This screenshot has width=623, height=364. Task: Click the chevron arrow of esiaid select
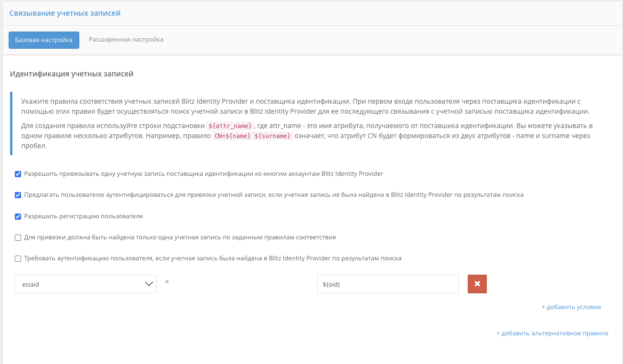[149, 284]
